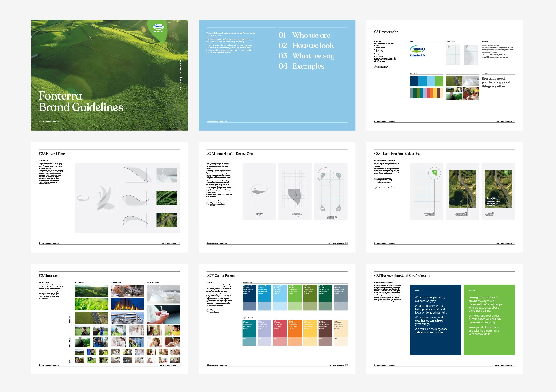
Task: Click the Fonterra logo badge on the green cover page
Action: pos(158,27)
